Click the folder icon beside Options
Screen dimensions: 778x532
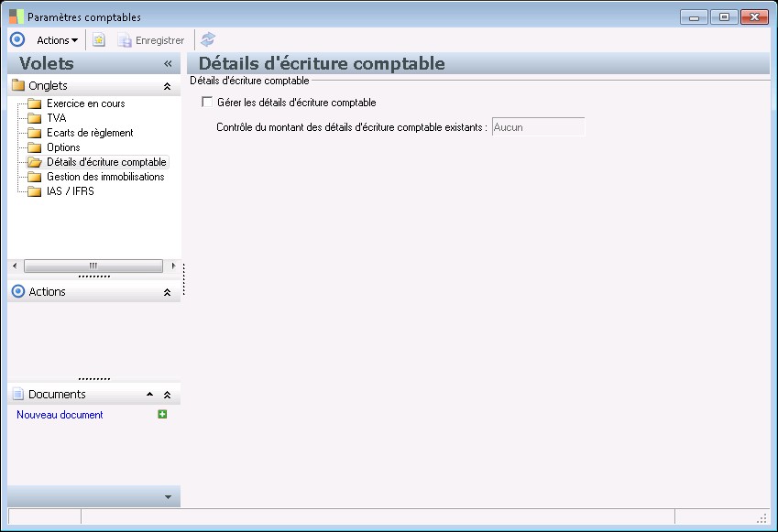click(34, 147)
